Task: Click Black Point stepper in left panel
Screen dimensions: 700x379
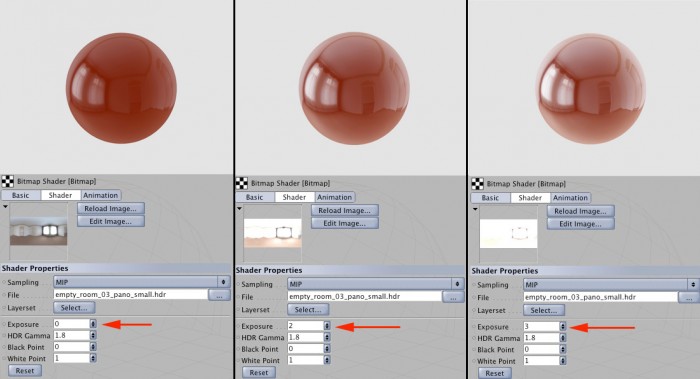Action: (93, 346)
